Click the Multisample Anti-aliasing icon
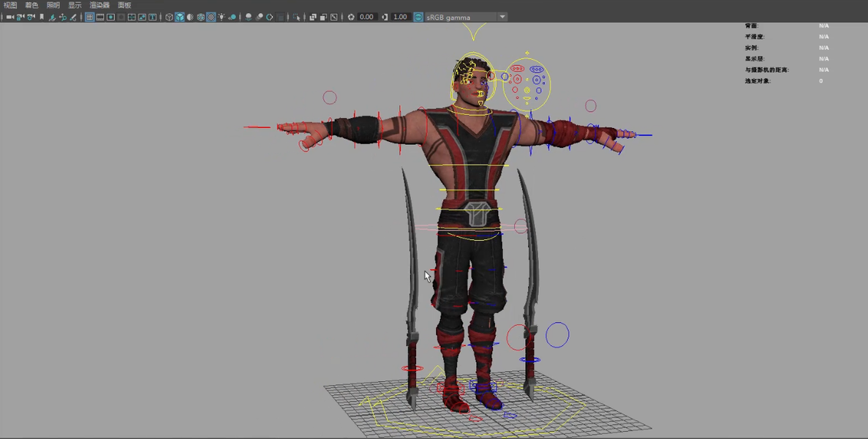 click(270, 17)
